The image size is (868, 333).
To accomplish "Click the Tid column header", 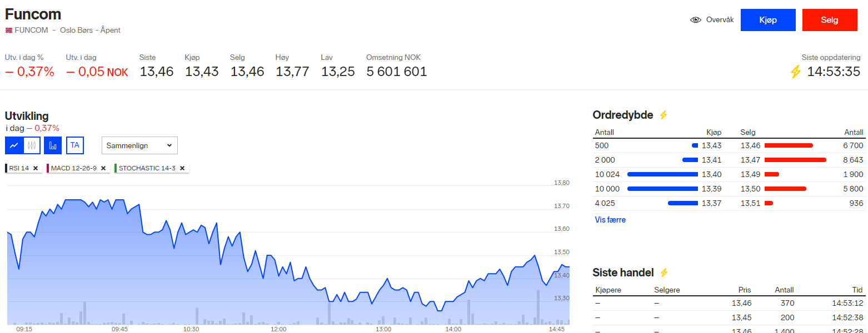I will 857,290.
